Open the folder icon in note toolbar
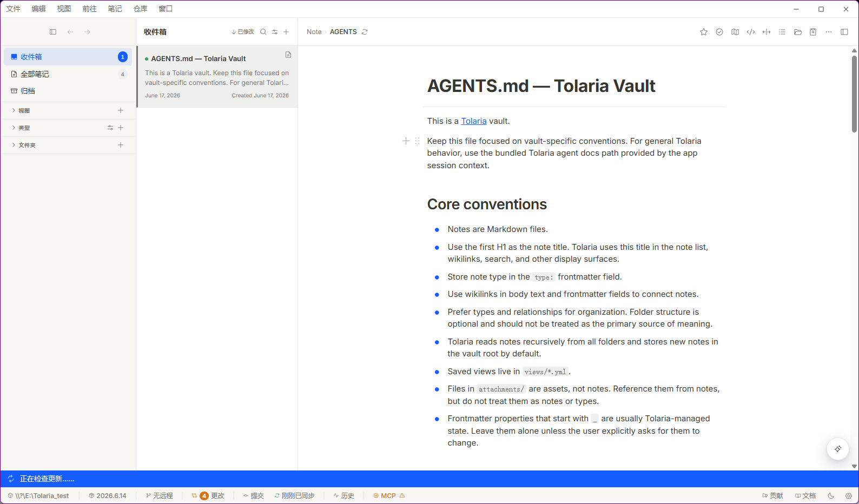 click(798, 32)
